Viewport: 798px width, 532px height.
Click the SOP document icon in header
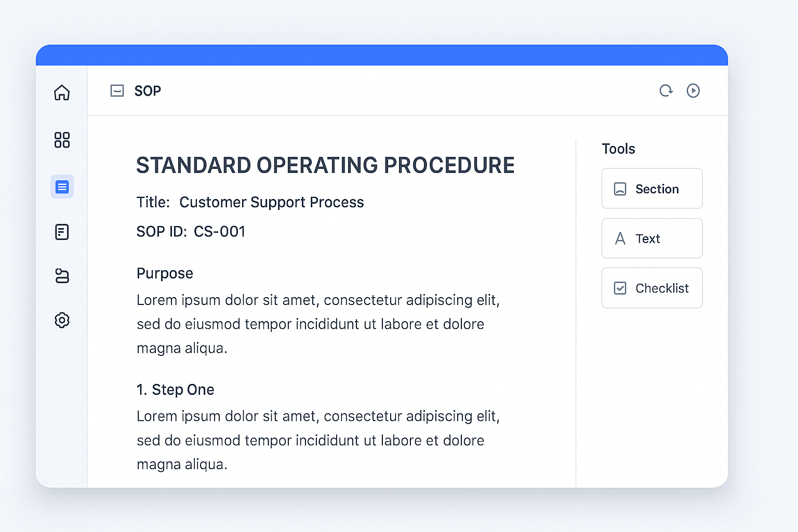[x=117, y=91]
